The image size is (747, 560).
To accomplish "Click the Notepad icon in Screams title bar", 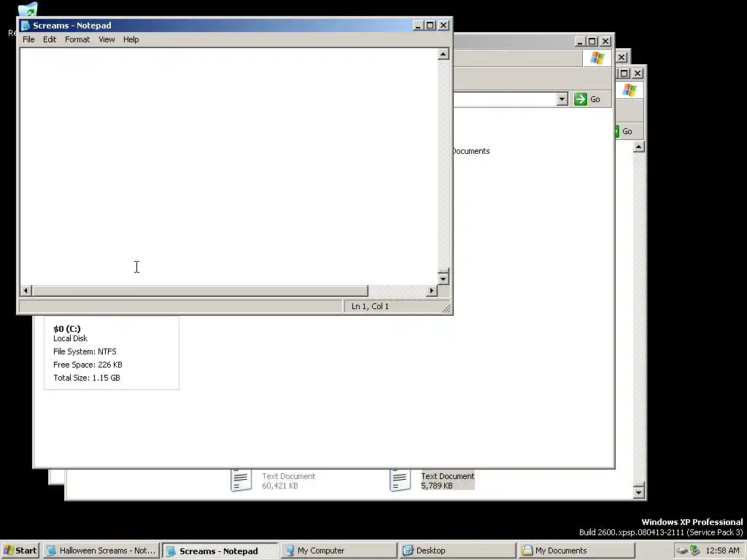I will (26, 26).
